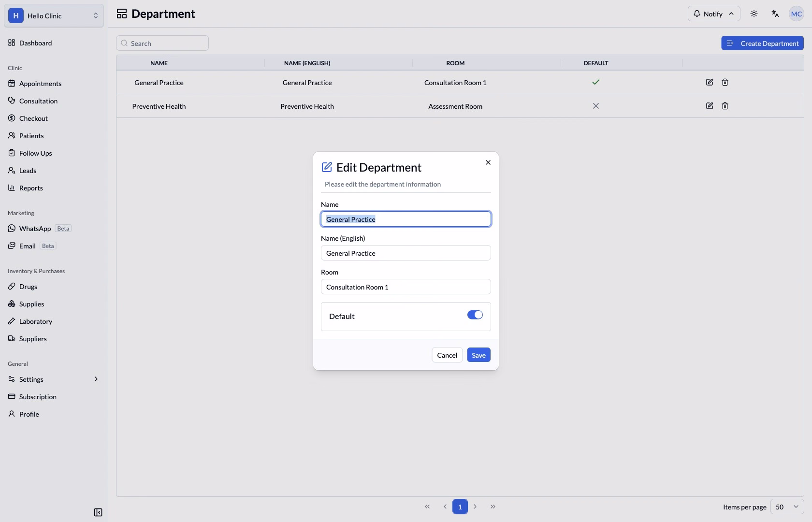Viewport: 812px width, 522px height.
Task: Open Subscription in the sidebar
Action: (54, 397)
